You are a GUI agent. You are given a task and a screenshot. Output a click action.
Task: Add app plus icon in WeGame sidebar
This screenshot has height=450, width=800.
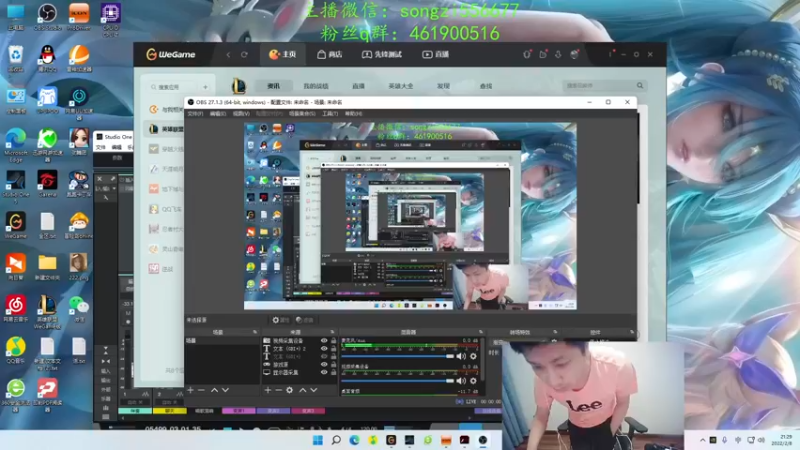coord(205,87)
